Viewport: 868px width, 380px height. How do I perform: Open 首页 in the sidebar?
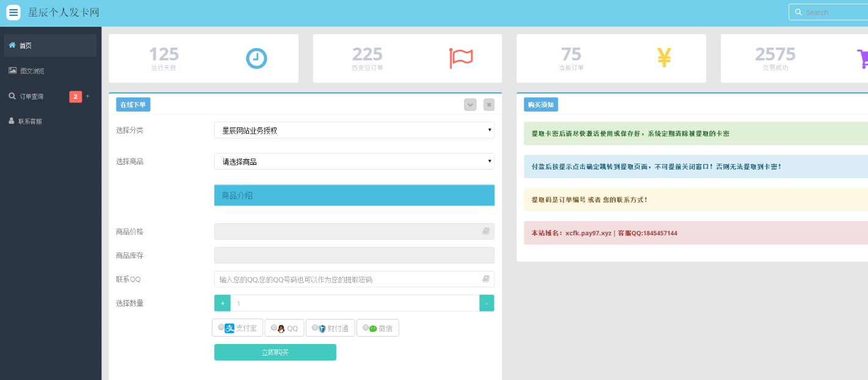point(51,45)
